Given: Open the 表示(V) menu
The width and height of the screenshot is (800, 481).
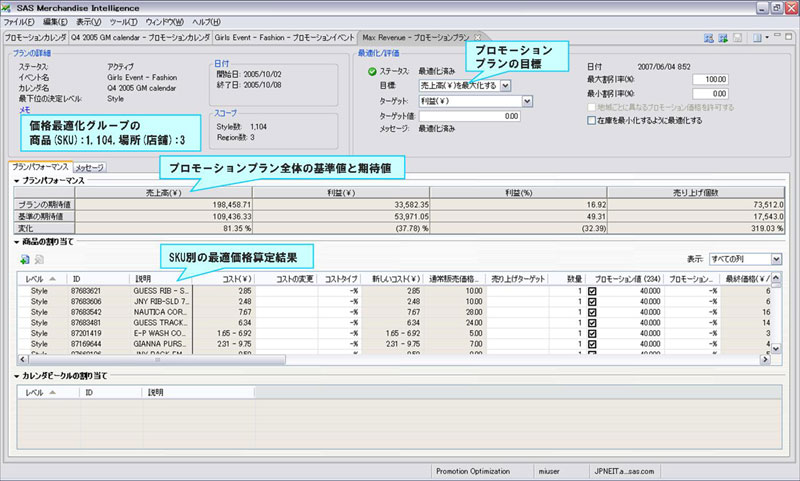Looking at the screenshot, I should pos(89,22).
